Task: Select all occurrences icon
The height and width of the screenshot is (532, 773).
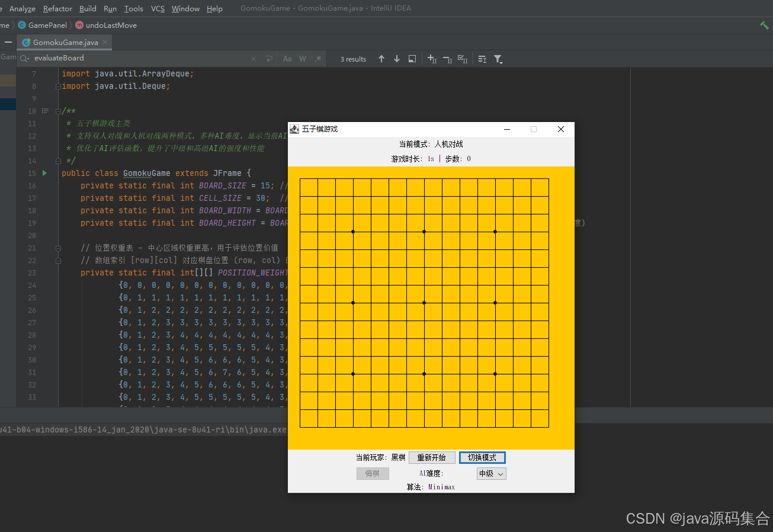Action: (463, 59)
